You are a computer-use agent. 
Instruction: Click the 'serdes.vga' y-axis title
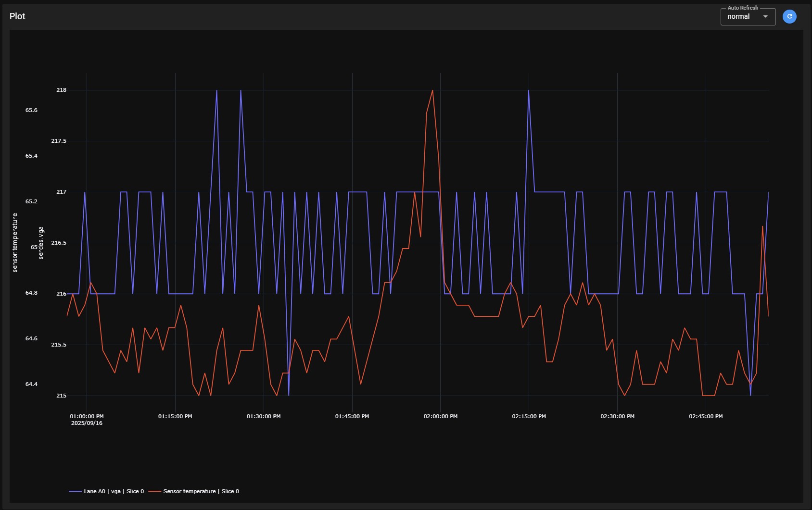(x=41, y=243)
